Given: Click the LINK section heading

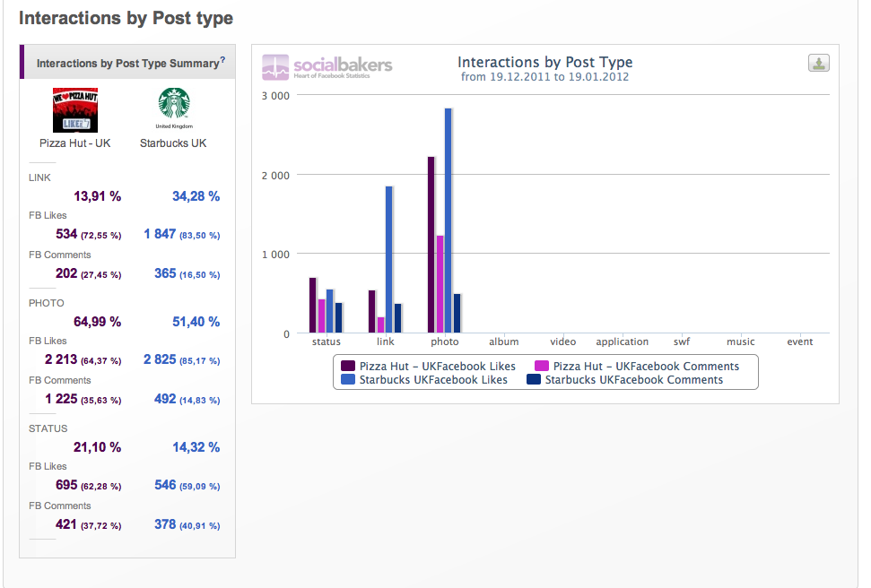Looking at the screenshot, I should [39, 177].
